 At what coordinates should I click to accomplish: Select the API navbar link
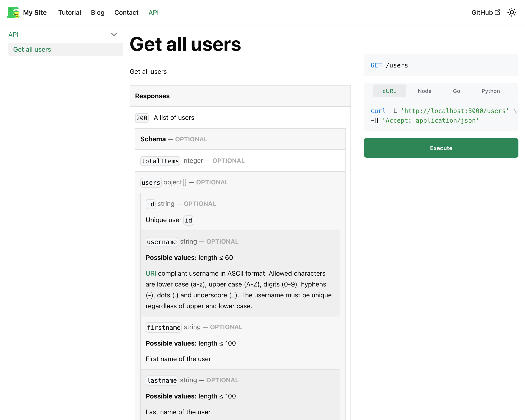[153, 13]
